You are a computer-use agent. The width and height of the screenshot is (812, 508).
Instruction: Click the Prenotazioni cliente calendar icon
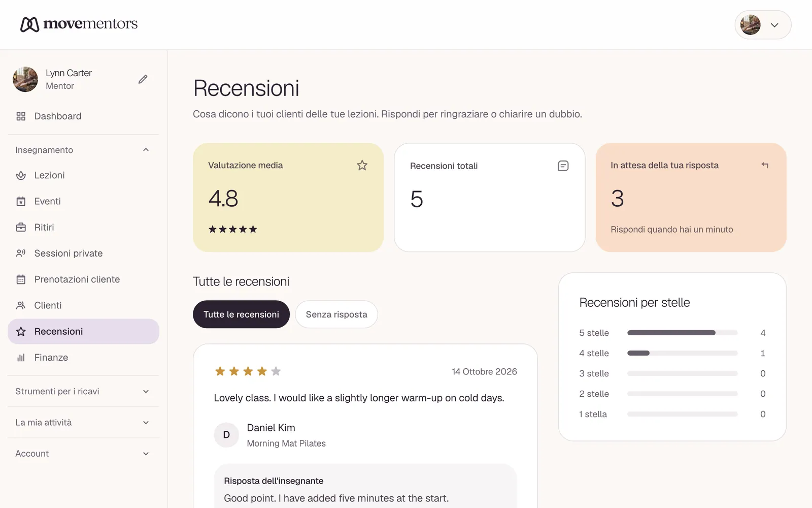pyautogui.click(x=21, y=279)
